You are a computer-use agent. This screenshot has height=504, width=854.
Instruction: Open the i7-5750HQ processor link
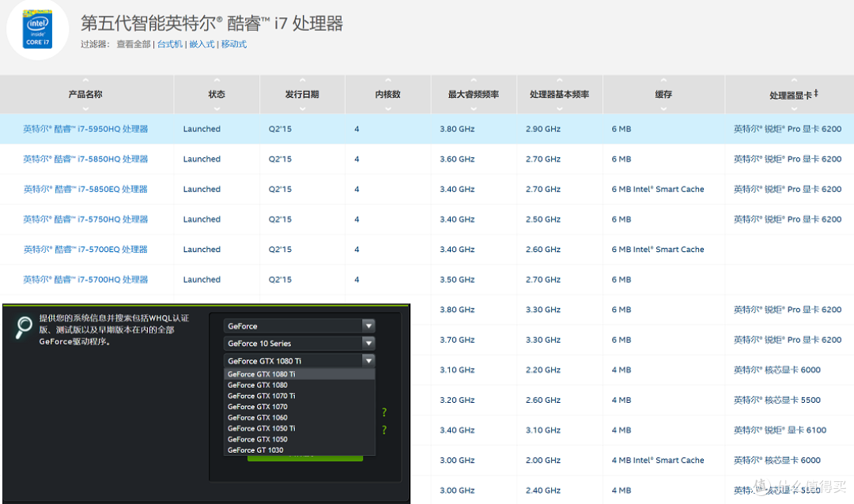85,220
